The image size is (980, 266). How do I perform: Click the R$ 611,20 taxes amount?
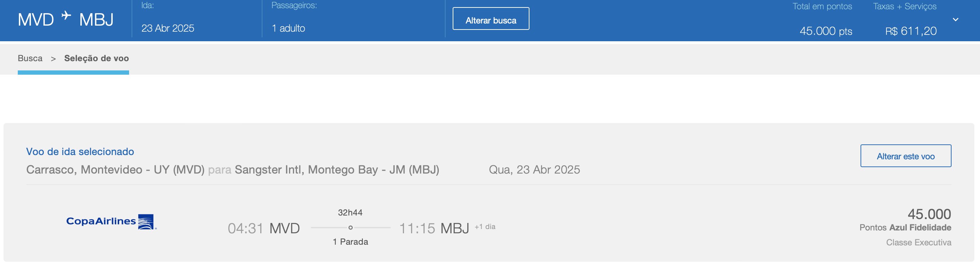tap(911, 31)
